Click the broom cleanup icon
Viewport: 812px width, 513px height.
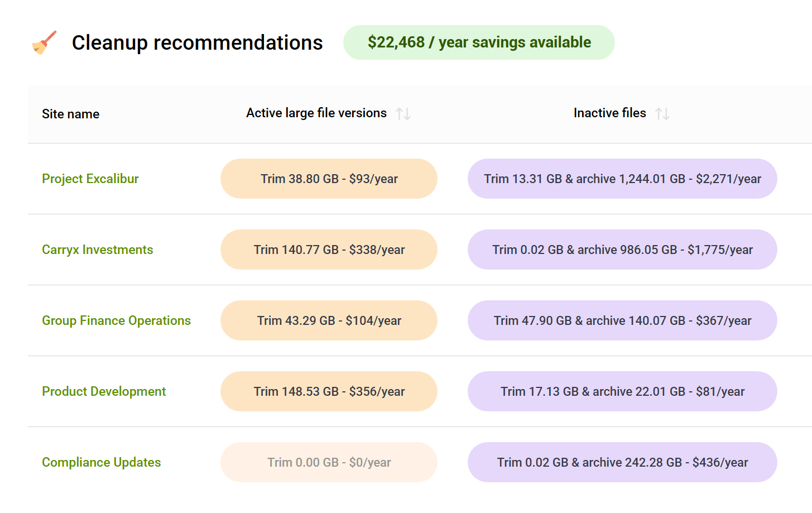(x=45, y=42)
